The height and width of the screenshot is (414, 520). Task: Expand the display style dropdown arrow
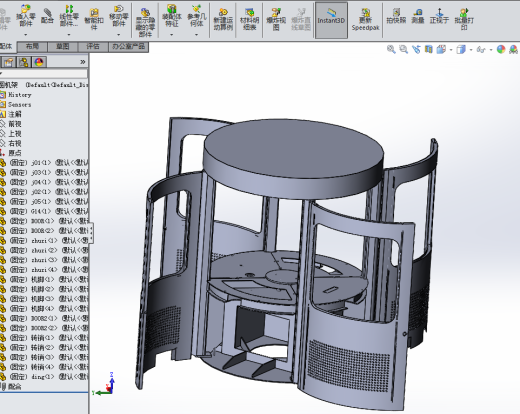pyautogui.click(x=471, y=50)
